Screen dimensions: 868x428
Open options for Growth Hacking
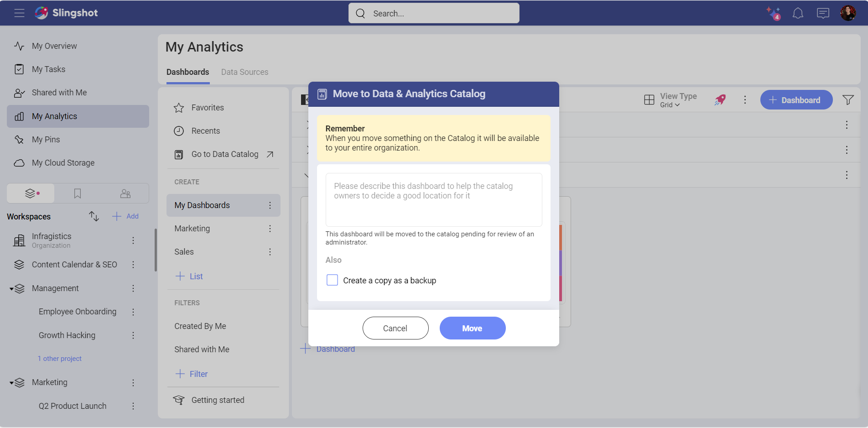[x=133, y=335]
